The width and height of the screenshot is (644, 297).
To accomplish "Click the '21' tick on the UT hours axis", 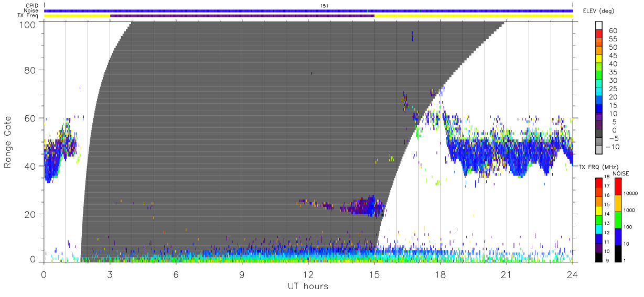I will click(x=506, y=274).
